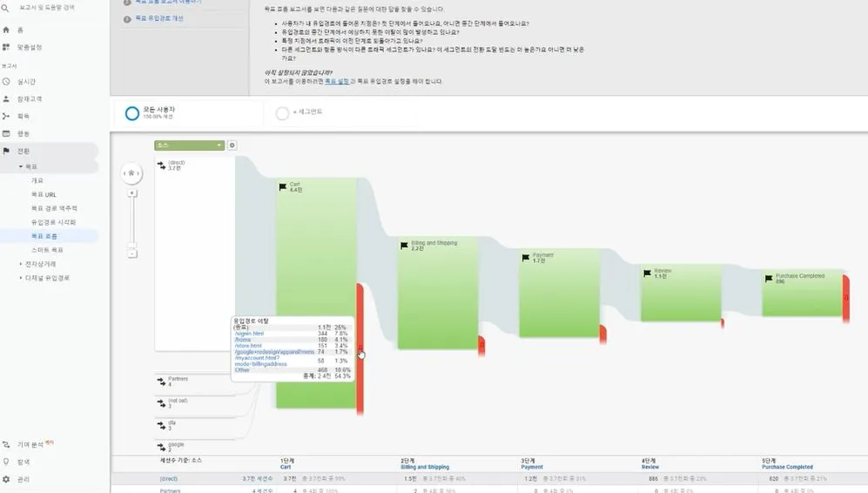Click Cart column header link in table
The height and width of the screenshot is (493, 868).
286,467
